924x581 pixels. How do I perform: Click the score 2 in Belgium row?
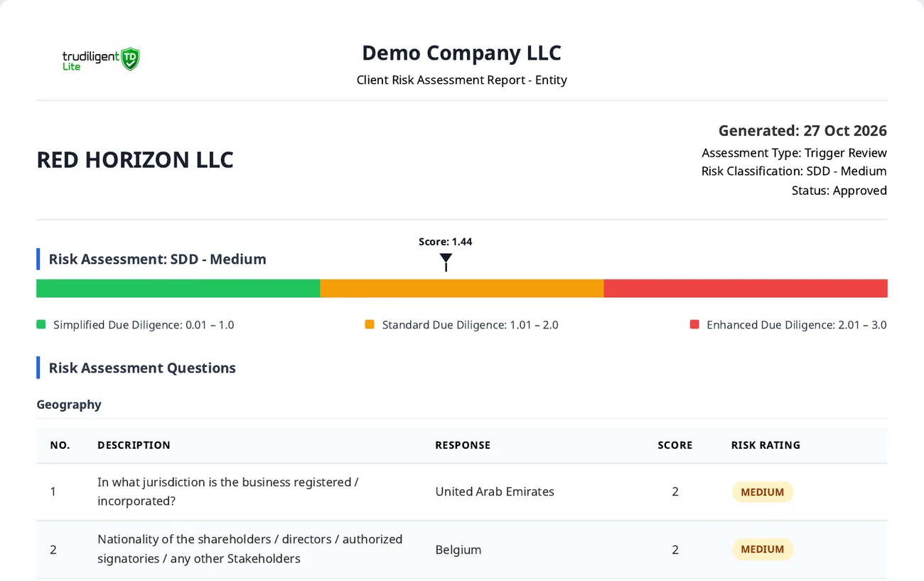[675, 550]
